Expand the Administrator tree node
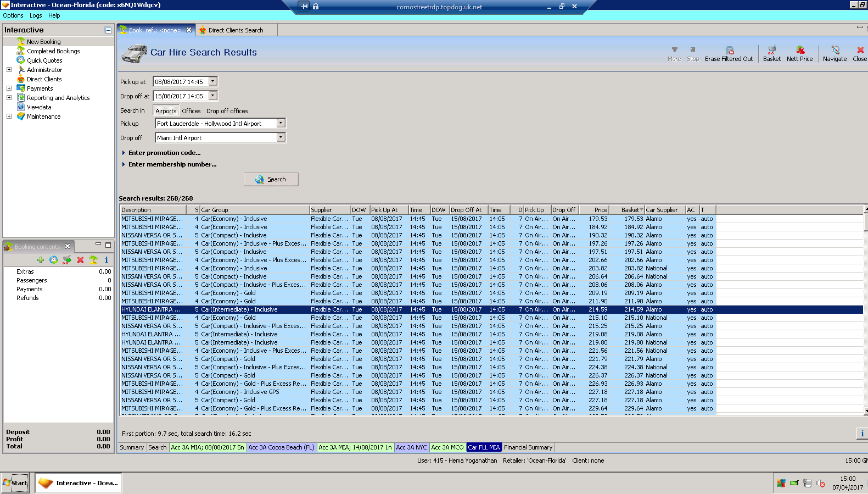Viewport: 868px width, 494px height. pos(9,70)
